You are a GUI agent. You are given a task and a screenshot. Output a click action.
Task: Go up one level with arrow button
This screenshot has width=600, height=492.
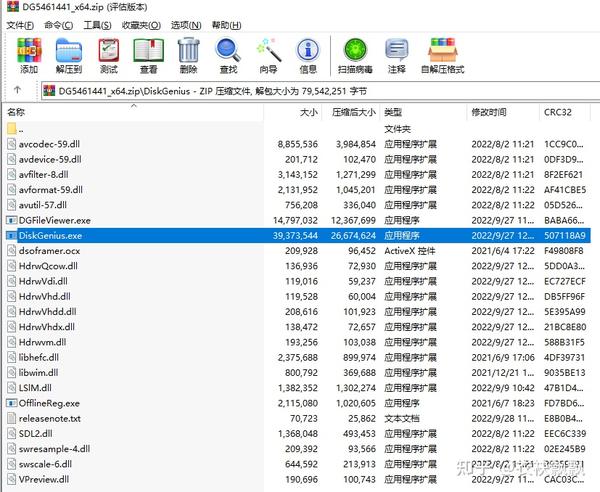pyautogui.click(x=17, y=90)
